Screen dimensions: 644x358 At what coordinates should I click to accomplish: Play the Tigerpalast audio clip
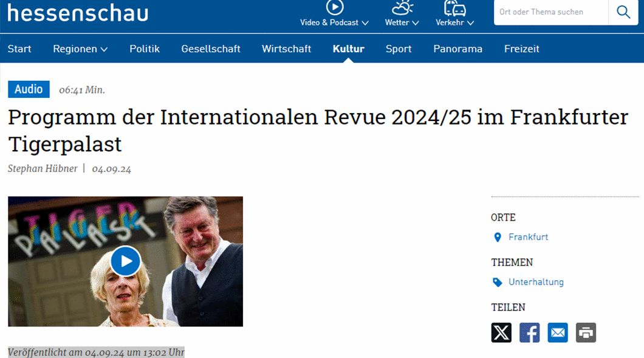pos(126,261)
